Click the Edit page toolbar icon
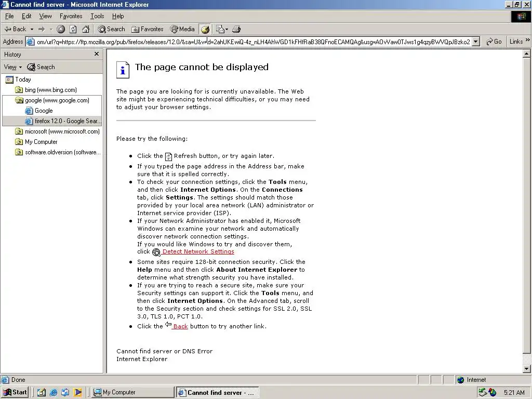The width and height of the screenshot is (532, 399). [x=220, y=29]
